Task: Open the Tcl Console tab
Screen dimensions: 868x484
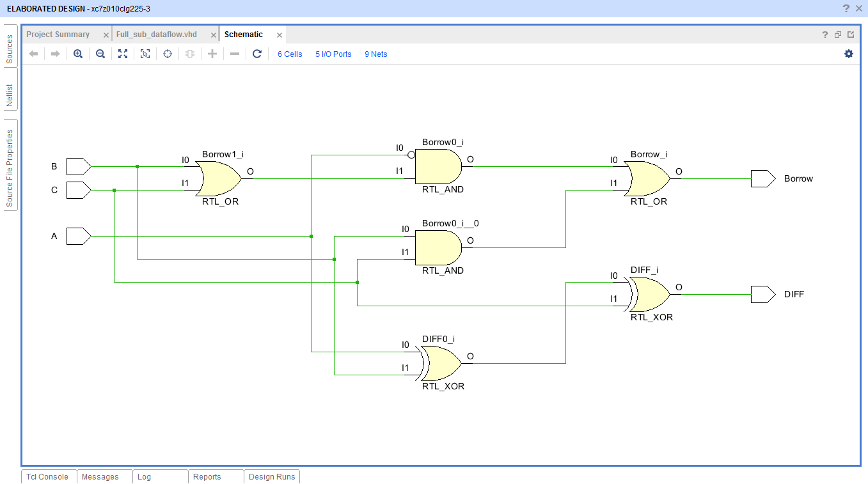Action: pos(49,477)
